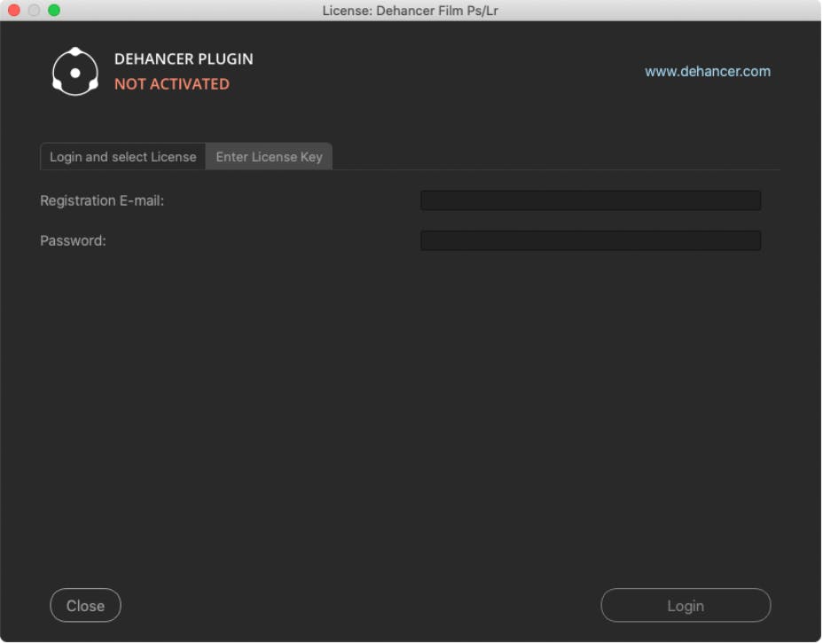Click the Password label text
Image resolution: width=823 pixels, height=644 pixels.
click(x=73, y=240)
